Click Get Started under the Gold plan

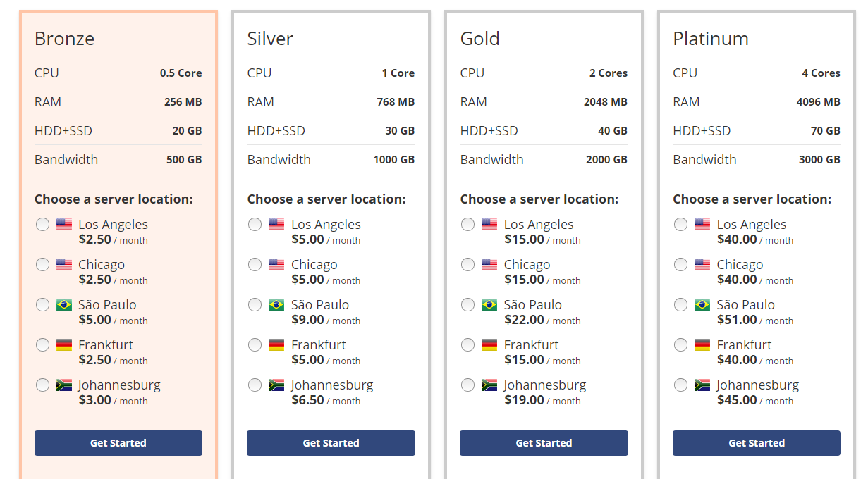tap(544, 443)
